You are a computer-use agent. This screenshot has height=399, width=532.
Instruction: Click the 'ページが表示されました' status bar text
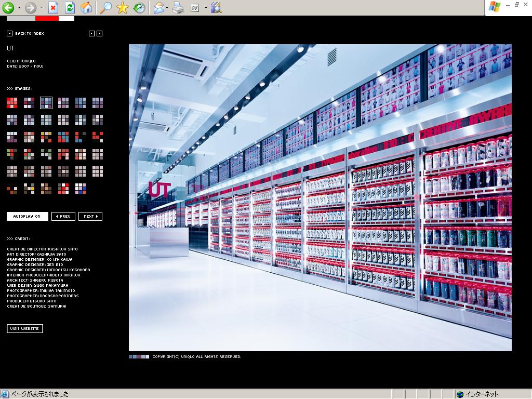[x=39, y=394]
